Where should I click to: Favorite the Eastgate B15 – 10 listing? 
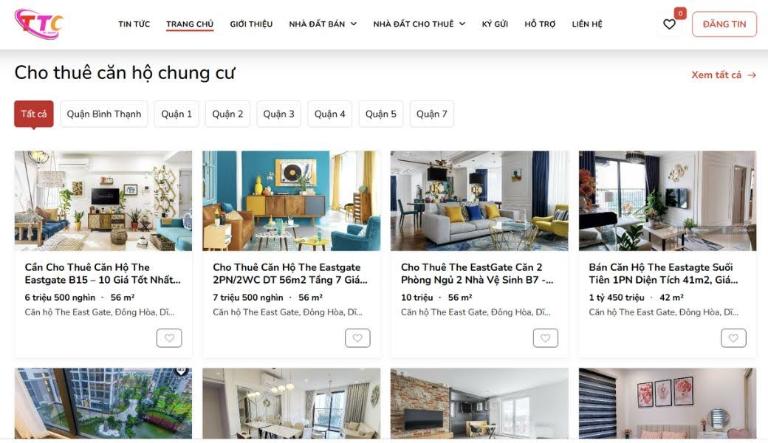click(x=169, y=338)
